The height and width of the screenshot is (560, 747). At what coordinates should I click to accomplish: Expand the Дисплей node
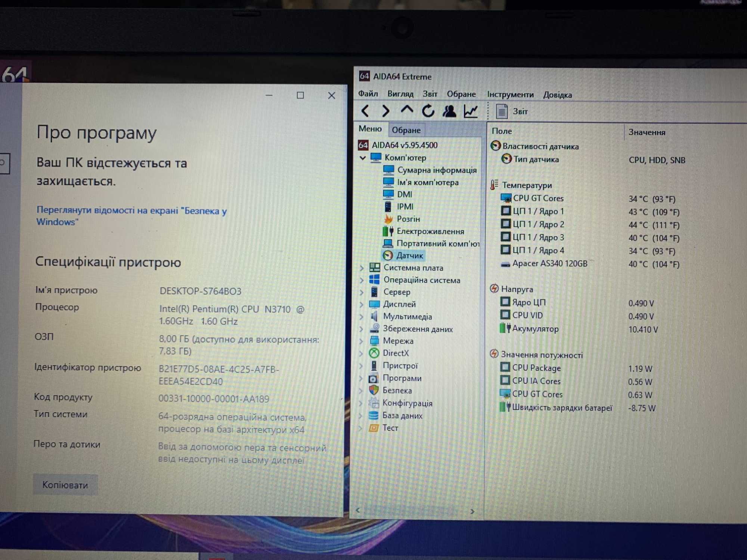pyautogui.click(x=362, y=305)
